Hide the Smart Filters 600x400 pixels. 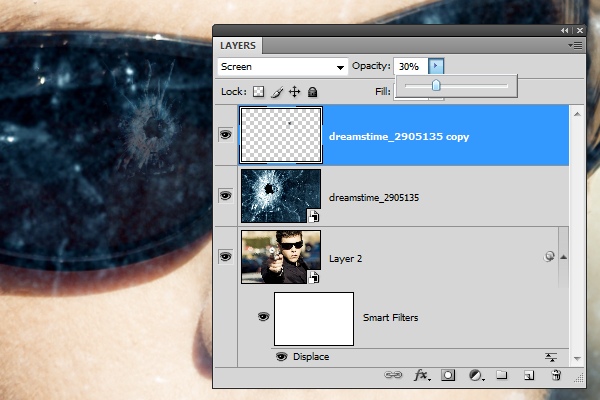(x=265, y=317)
